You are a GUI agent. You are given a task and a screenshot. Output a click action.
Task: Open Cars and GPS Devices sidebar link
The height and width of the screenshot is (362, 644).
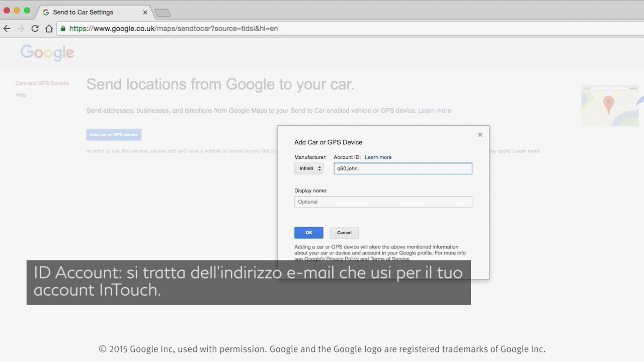pos(42,83)
